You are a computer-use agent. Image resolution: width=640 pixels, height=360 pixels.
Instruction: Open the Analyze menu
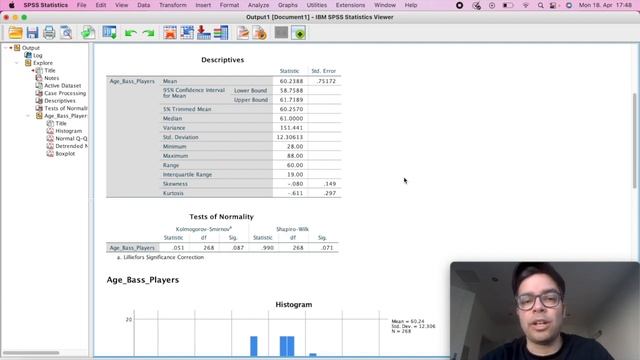[258, 5]
